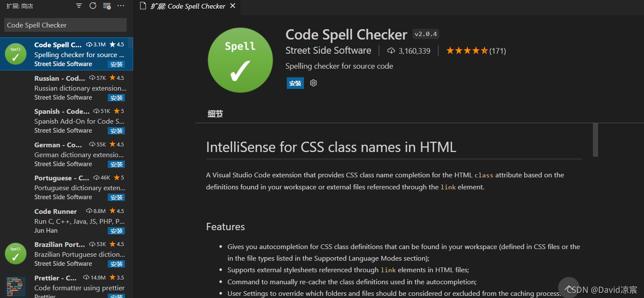Select the Code Runner extension row
The image size is (644, 298).
point(67,221)
